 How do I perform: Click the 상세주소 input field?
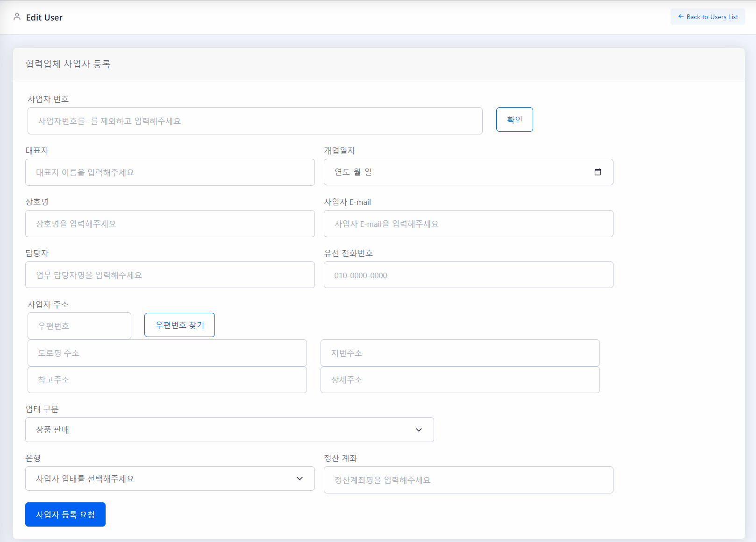tap(460, 380)
